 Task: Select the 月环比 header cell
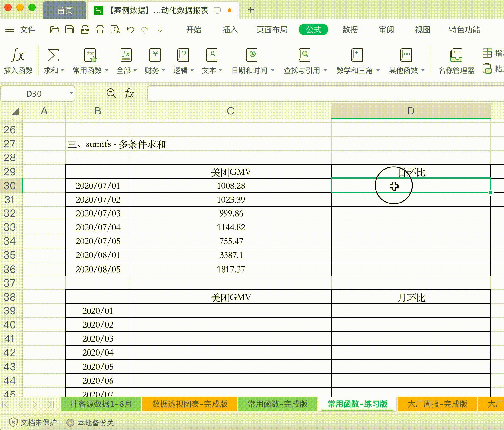(x=411, y=297)
